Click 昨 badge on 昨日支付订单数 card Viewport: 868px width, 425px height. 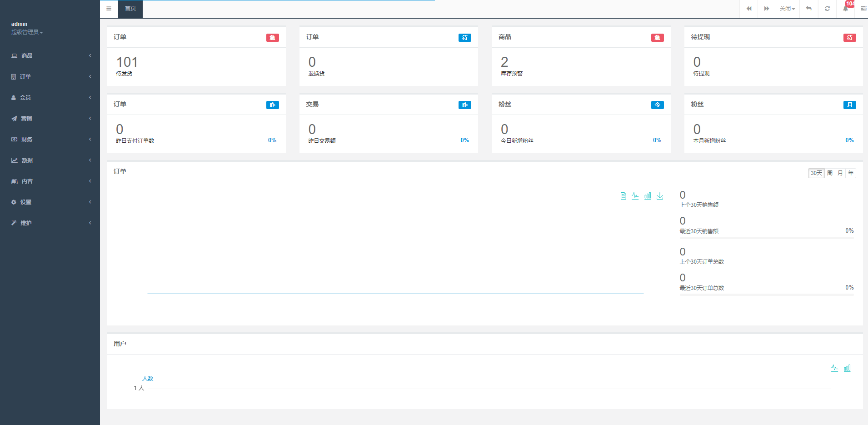(273, 105)
